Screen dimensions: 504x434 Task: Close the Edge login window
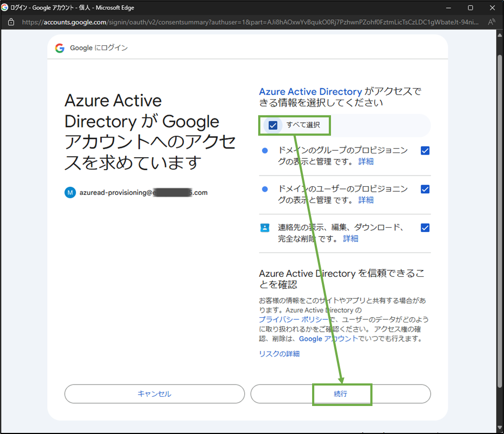coord(492,8)
